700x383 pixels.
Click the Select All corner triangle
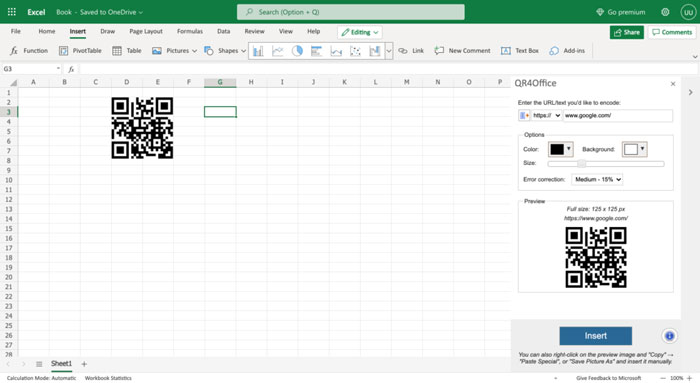click(x=13, y=83)
